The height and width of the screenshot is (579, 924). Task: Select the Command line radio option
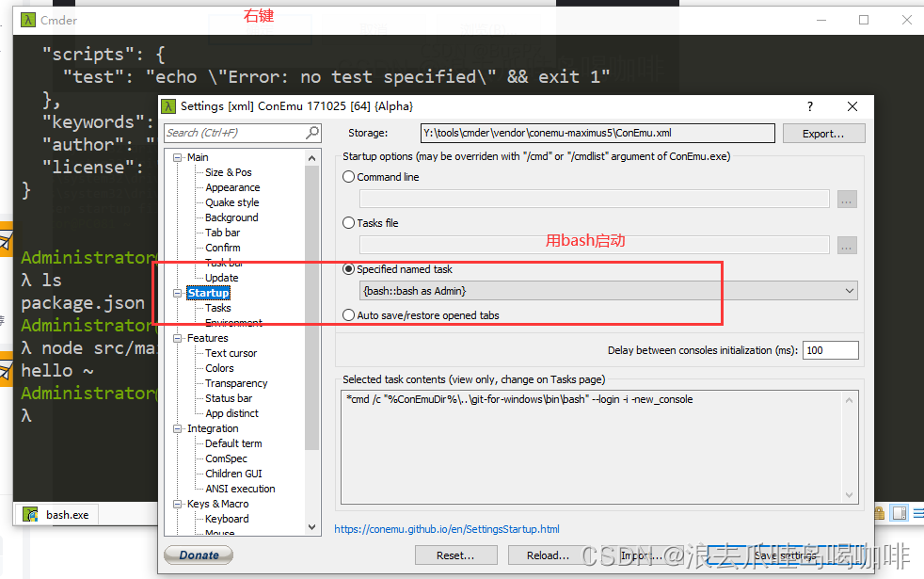coord(349,177)
